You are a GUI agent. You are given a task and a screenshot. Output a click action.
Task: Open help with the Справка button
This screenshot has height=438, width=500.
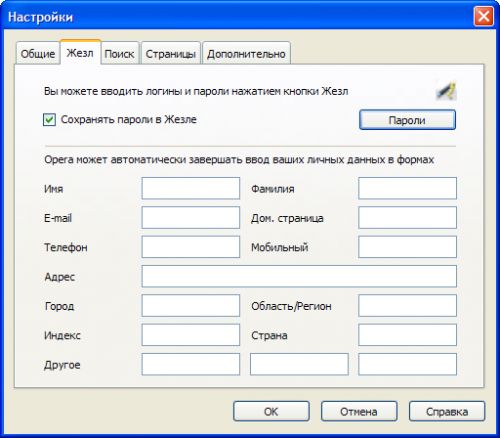[447, 411]
